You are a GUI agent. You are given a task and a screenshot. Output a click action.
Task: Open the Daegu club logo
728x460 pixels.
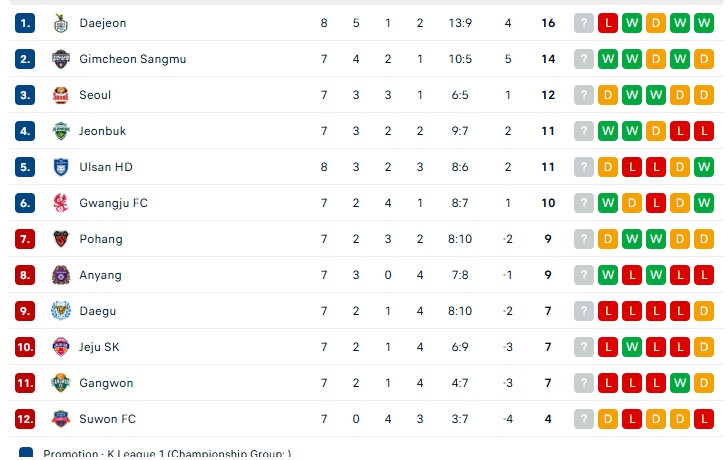[61, 311]
